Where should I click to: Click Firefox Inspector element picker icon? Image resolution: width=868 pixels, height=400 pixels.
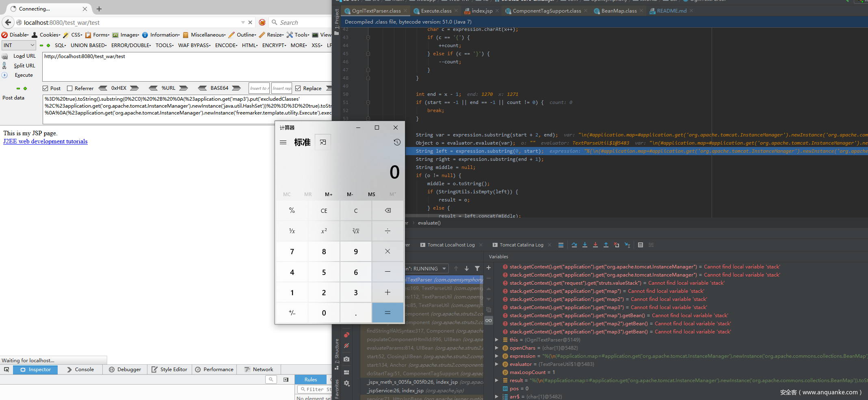coord(6,370)
